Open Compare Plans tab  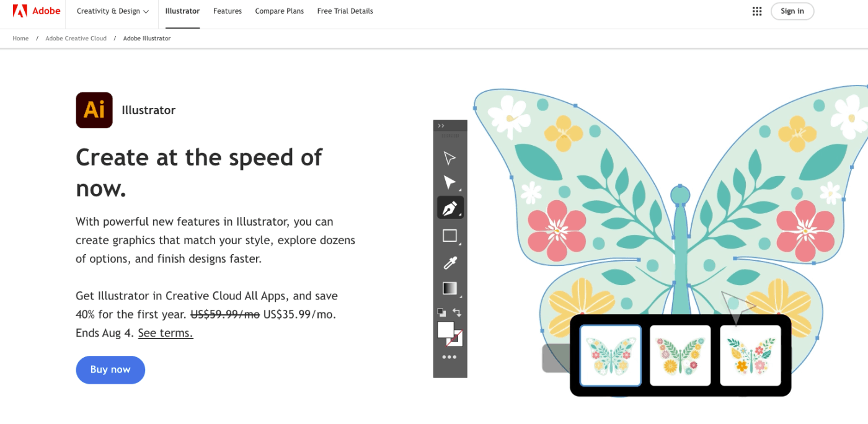(280, 11)
